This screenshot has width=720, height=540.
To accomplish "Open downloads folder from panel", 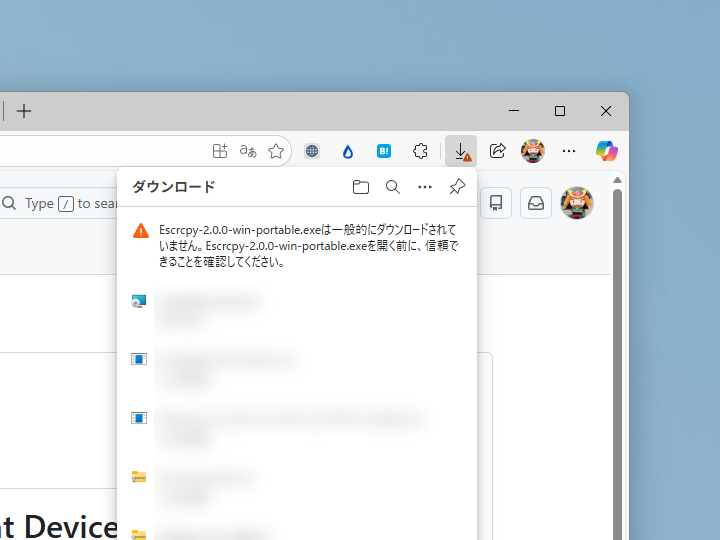I will [361, 187].
